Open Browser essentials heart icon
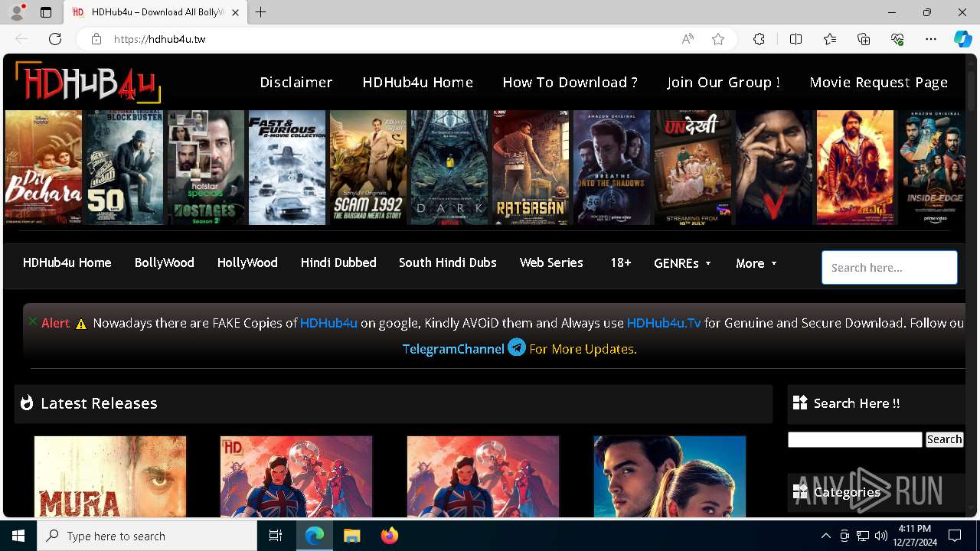The height and width of the screenshot is (551, 980). pyautogui.click(x=897, y=39)
